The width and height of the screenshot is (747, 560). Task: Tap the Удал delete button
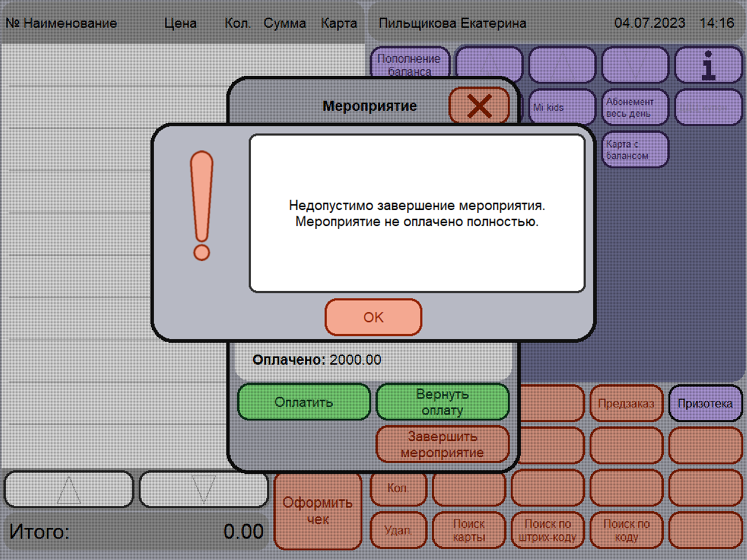coord(398,529)
